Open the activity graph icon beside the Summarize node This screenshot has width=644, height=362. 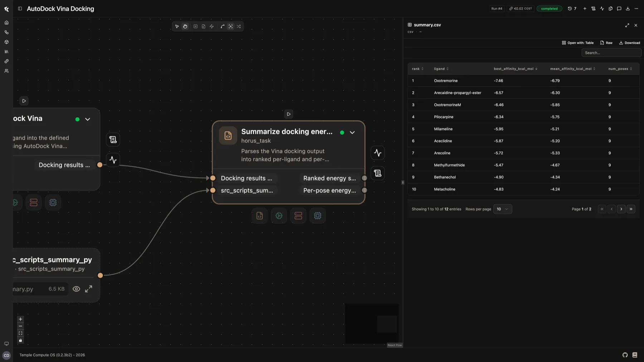click(378, 153)
